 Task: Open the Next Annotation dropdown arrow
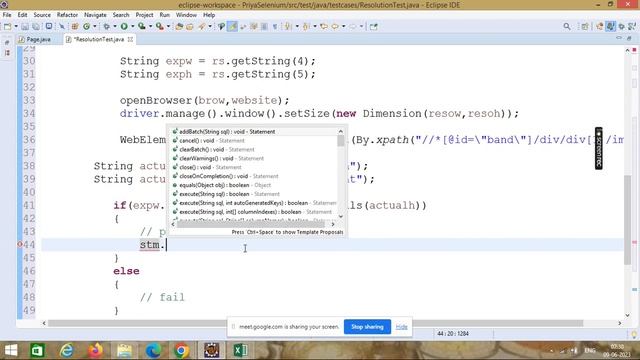[297, 27]
